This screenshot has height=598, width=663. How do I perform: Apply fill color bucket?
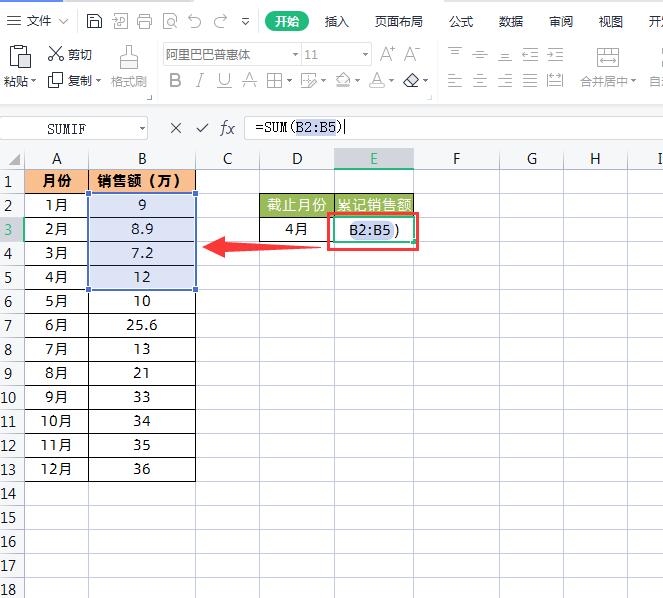pos(343,80)
